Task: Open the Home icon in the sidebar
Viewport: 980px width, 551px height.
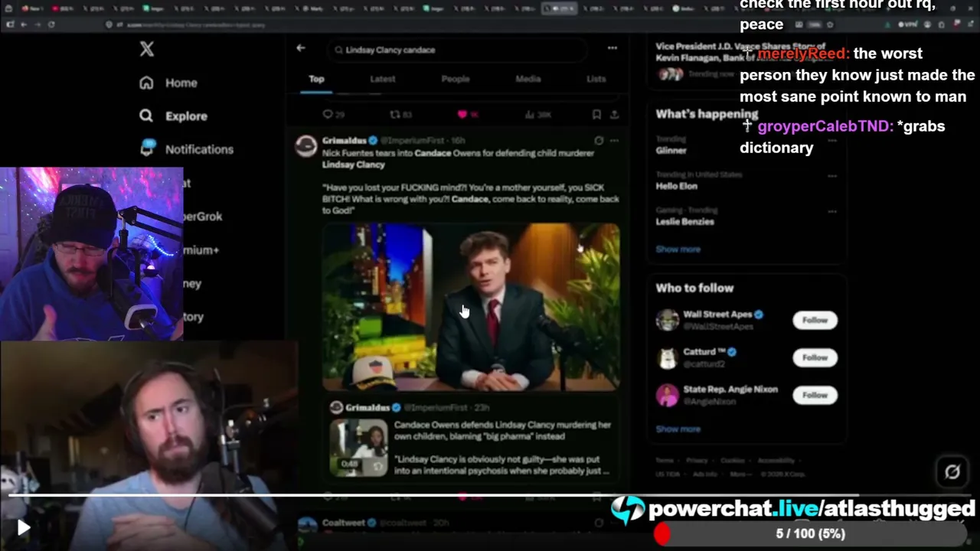Action: 146,83
